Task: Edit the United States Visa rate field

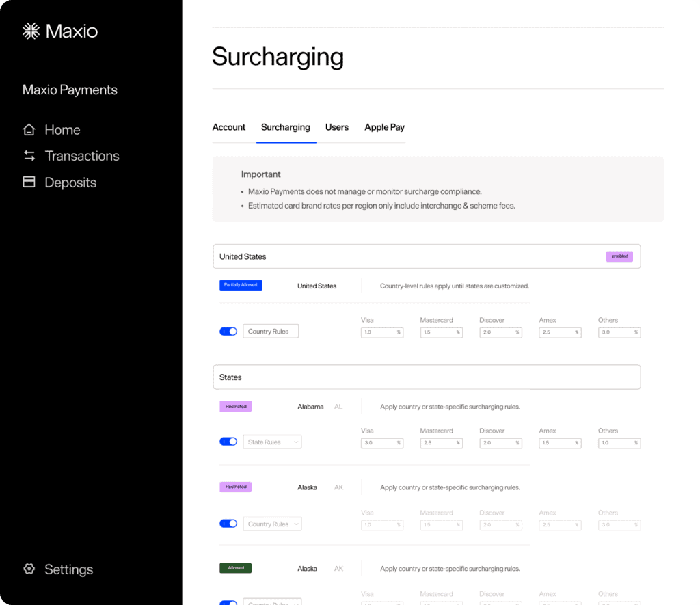Action: 382,332
